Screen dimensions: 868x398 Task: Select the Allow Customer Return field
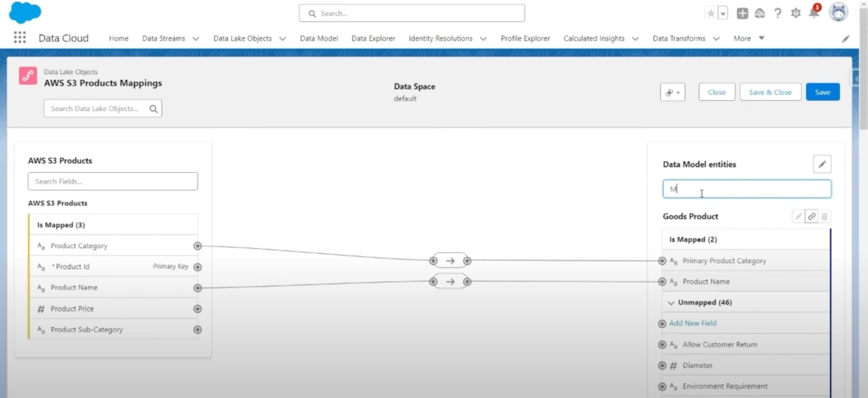746,345
